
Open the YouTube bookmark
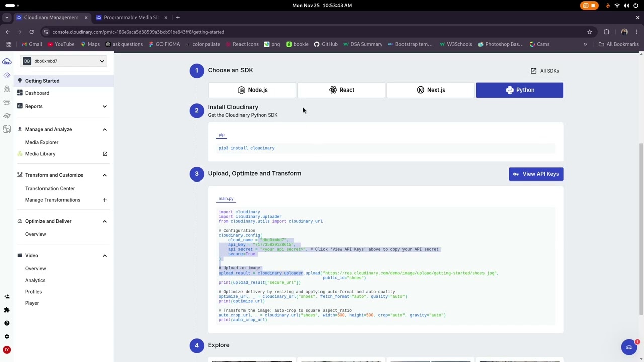point(61,44)
